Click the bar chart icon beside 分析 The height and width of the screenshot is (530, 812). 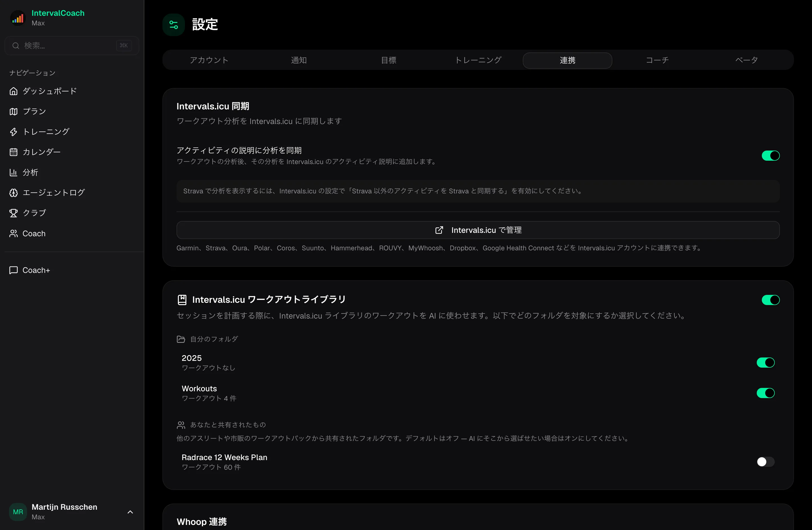[13, 173]
